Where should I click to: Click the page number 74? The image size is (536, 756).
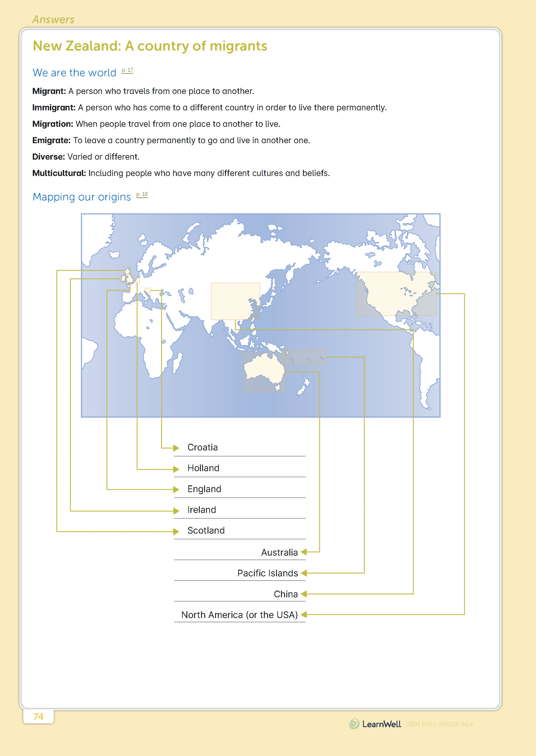[39, 716]
